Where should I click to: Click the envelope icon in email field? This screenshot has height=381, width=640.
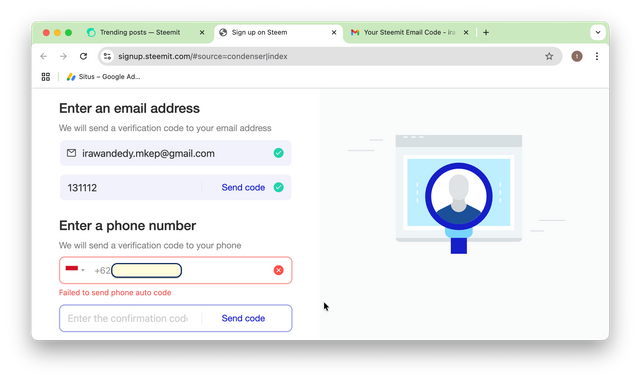(x=71, y=153)
